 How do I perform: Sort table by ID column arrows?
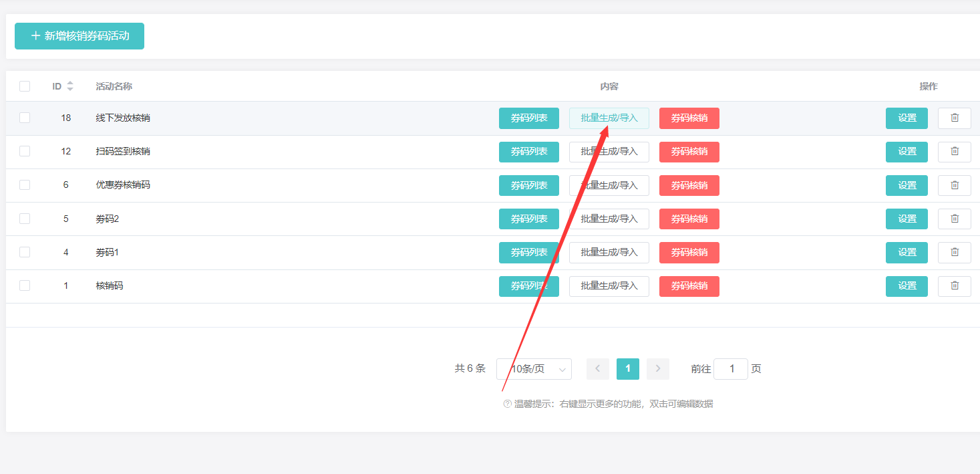point(70,86)
